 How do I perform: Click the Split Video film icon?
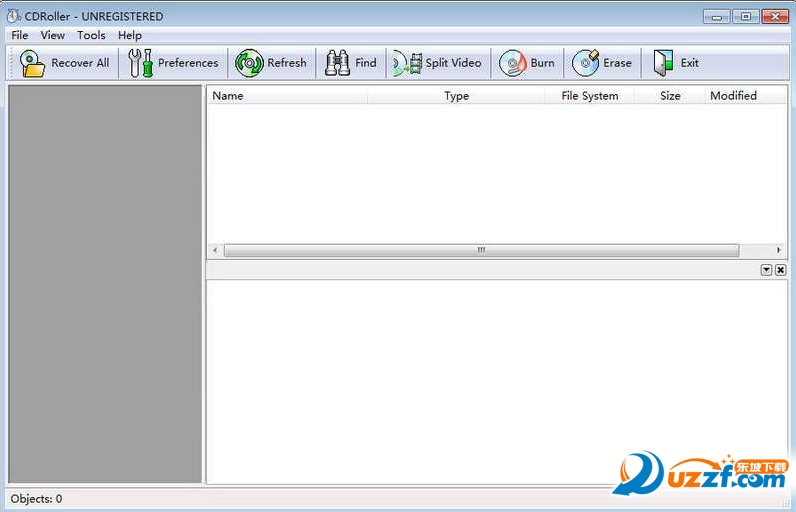[x=407, y=63]
